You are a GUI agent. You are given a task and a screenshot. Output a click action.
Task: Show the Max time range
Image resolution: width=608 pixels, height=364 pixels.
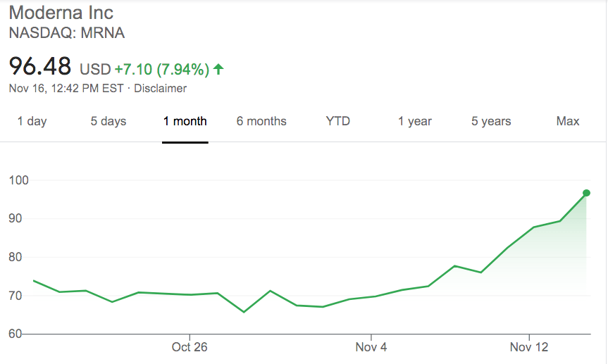tap(568, 121)
